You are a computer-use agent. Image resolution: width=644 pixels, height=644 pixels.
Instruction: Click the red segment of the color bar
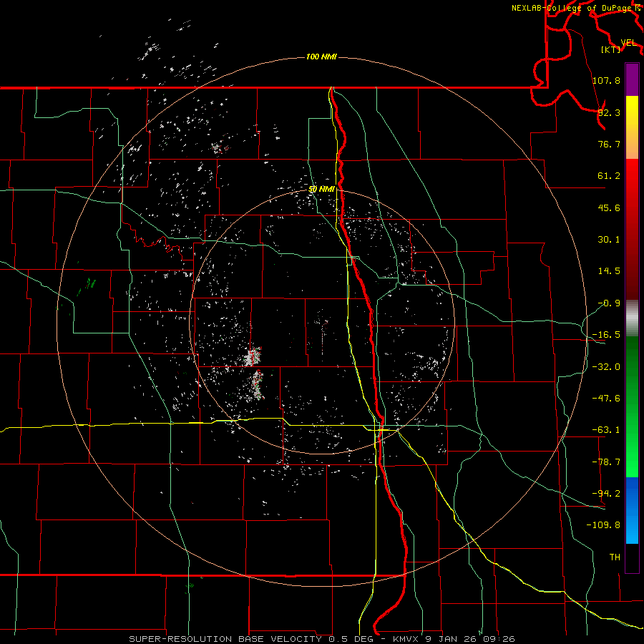coord(632,229)
